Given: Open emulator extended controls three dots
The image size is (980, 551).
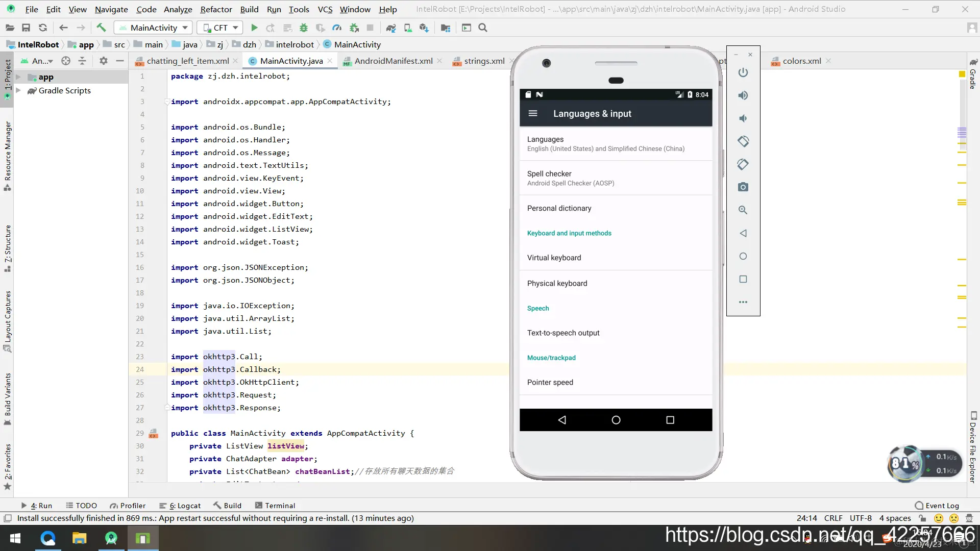Looking at the screenshot, I should coord(743,302).
